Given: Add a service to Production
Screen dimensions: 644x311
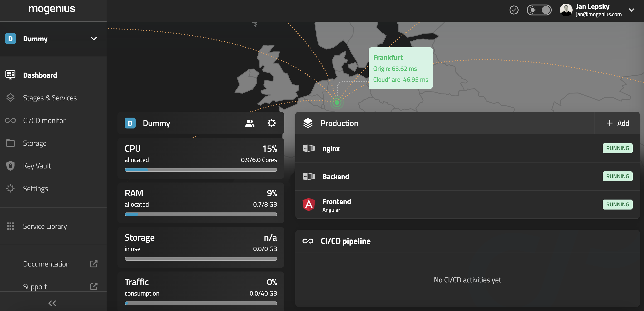Looking at the screenshot, I should coord(618,123).
